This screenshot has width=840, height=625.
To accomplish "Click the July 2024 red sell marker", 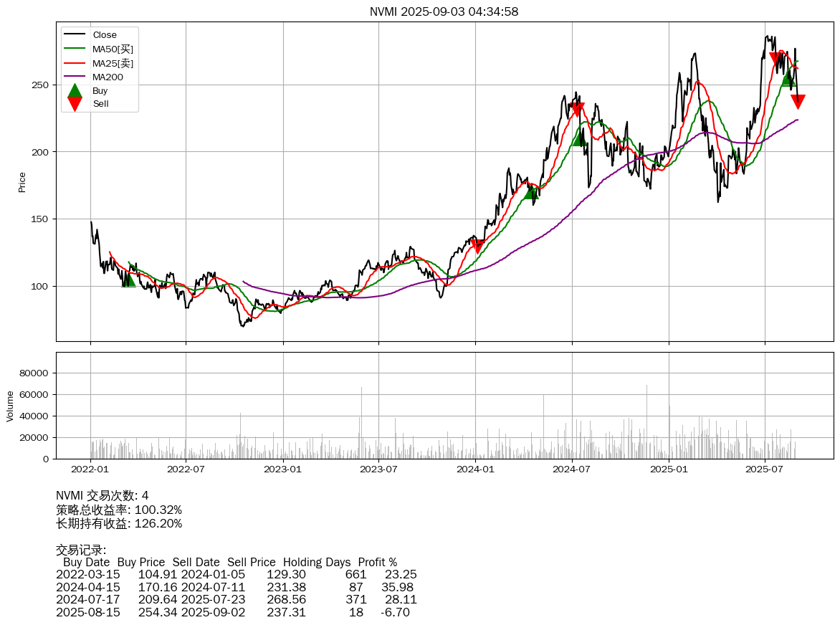I will click(x=577, y=110).
